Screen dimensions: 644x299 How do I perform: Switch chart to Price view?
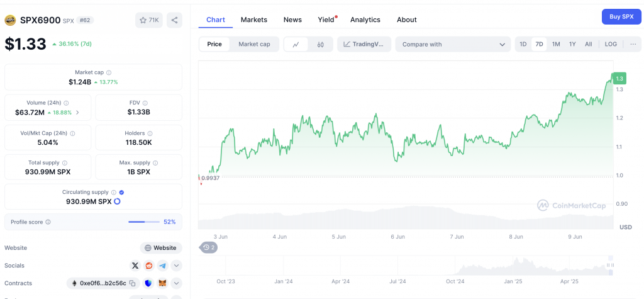[214, 44]
